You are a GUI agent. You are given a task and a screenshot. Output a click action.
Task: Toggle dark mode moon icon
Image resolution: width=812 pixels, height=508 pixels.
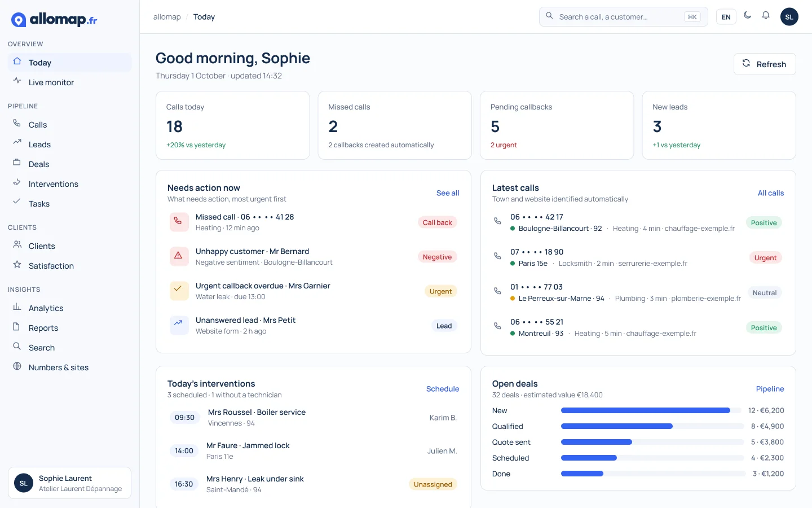[x=748, y=16]
